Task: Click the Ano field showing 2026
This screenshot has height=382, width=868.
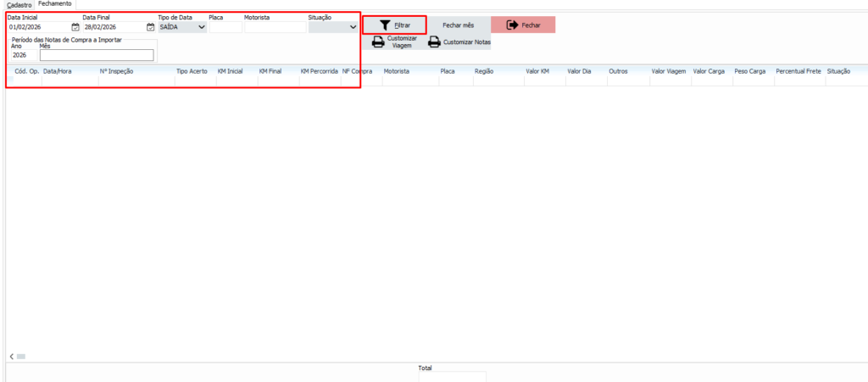Action: pyautogui.click(x=23, y=55)
